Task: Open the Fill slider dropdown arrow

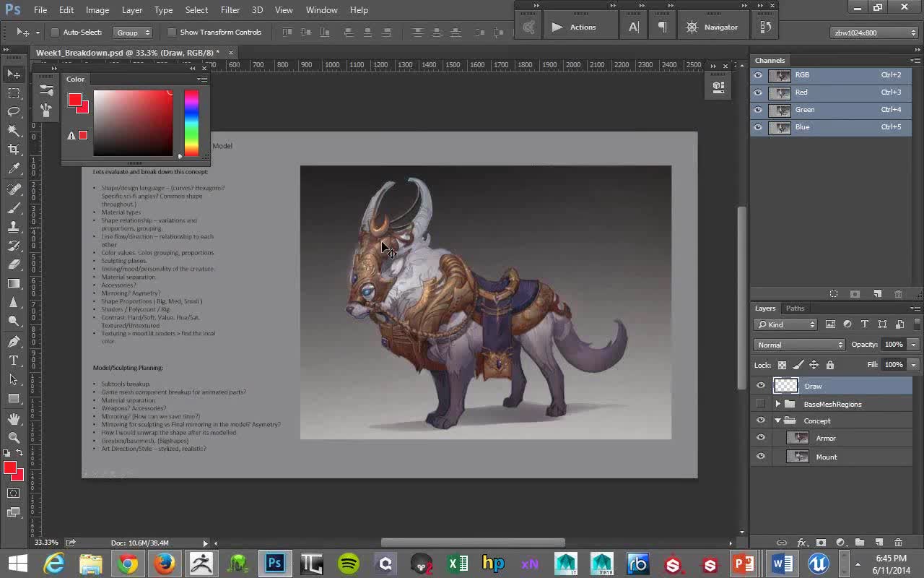Action: pyautogui.click(x=913, y=365)
